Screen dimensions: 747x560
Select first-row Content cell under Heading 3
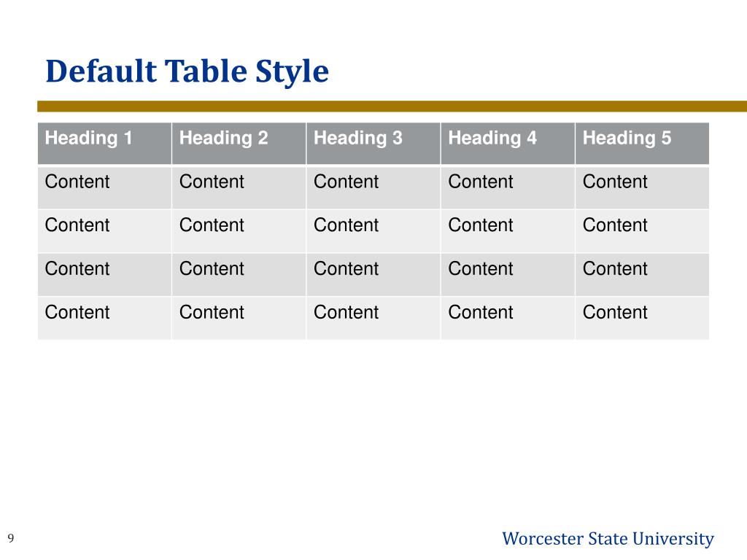pyautogui.click(x=373, y=187)
